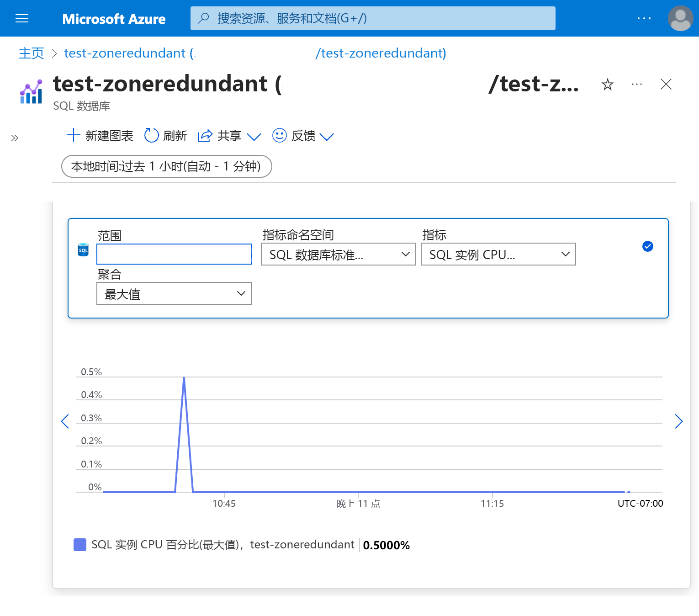Toggle the blue metric checkmark
Screen dimensions: 699x616
(x=648, y=246)
